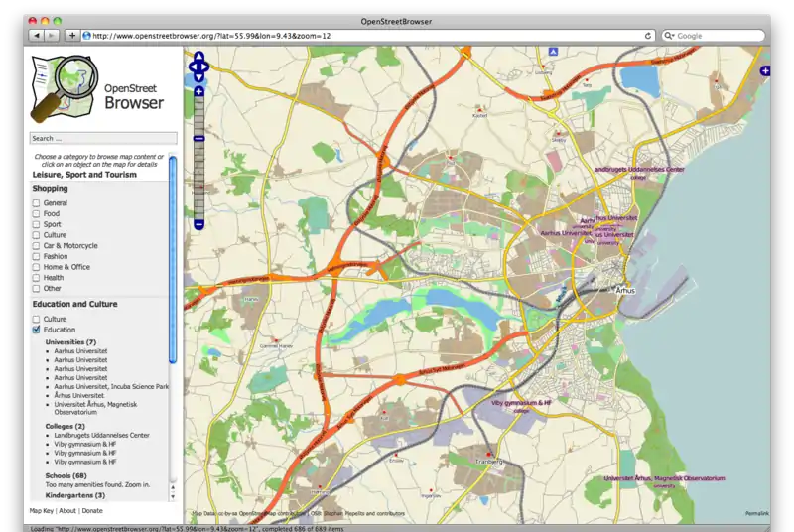Click the map zoom out minus button

pos(198,224)
